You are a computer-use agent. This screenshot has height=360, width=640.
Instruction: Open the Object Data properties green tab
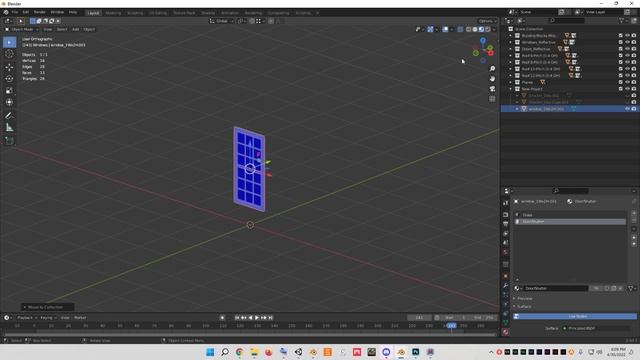coord(506,322)
